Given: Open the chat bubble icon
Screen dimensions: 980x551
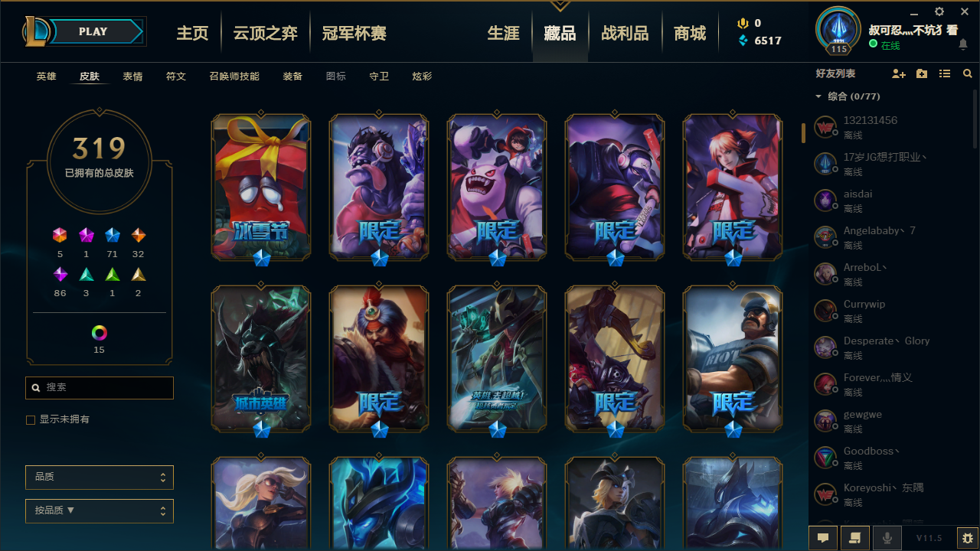Looking at the screenshot, I should tap(823, 538).
